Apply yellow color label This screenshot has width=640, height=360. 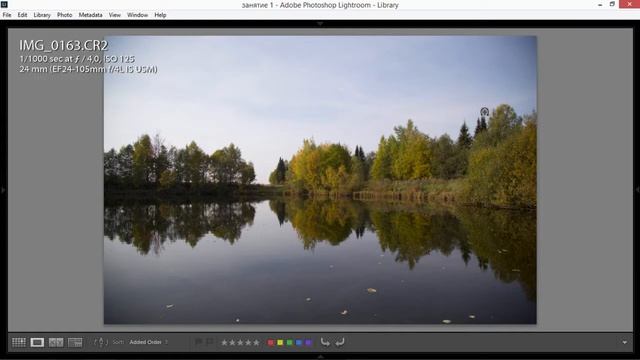[x=280, y=342]
